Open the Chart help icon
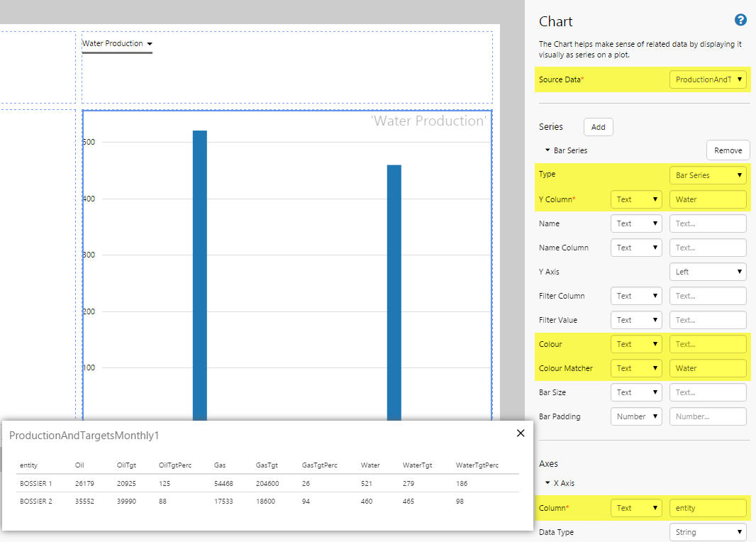This screenshot has width=756, height=542. [741, 21]
